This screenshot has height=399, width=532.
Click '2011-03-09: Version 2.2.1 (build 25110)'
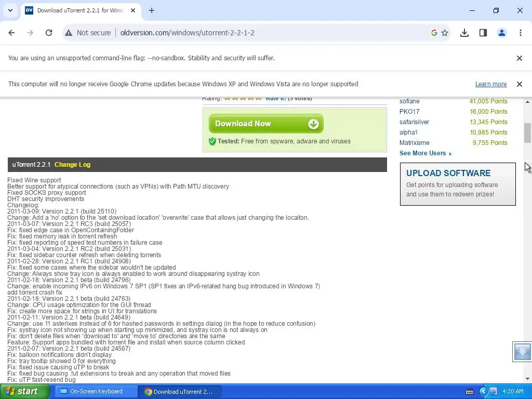pyautogui.click(x=62, y=211)
